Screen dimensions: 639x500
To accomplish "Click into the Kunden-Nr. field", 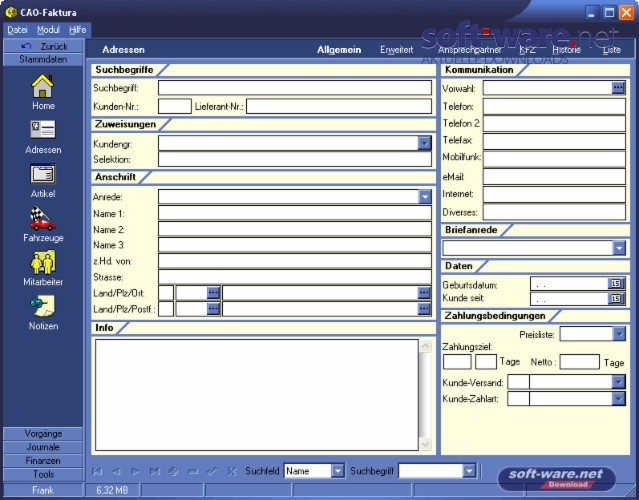I will pyautogui.click(x=174, y=106).
